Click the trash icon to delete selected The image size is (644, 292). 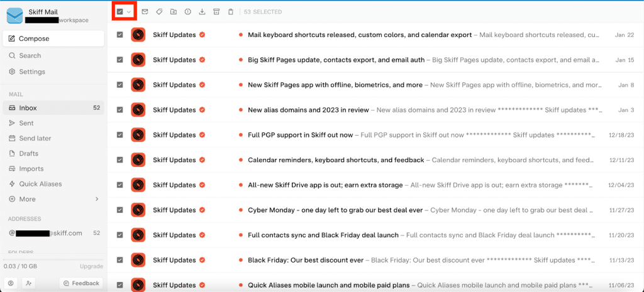point(231,12)
